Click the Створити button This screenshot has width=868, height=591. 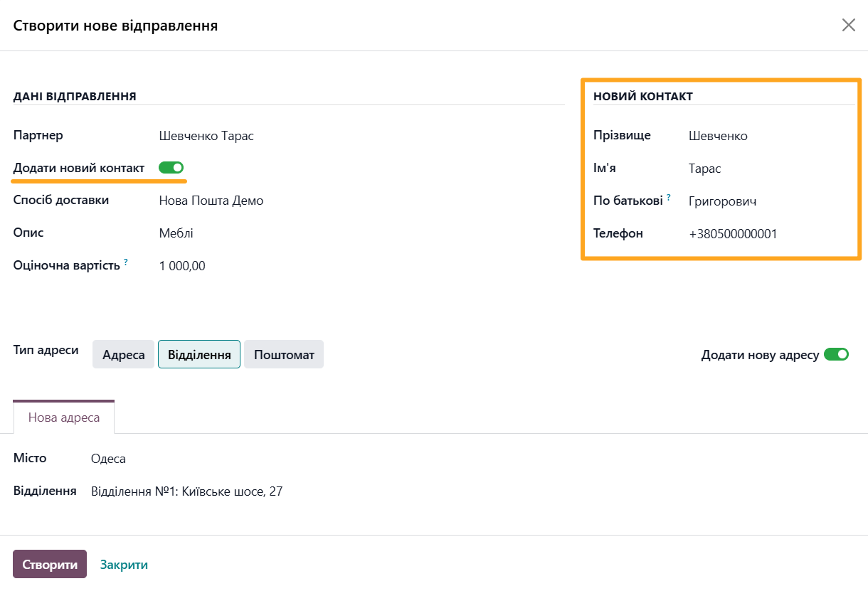[50, 564]
